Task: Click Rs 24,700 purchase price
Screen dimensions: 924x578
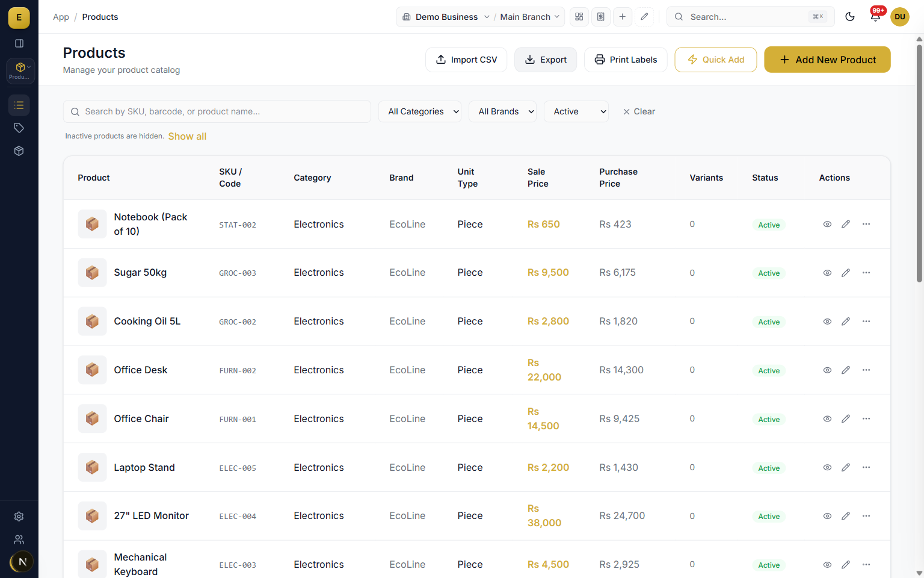Action: tap(622, 515)
